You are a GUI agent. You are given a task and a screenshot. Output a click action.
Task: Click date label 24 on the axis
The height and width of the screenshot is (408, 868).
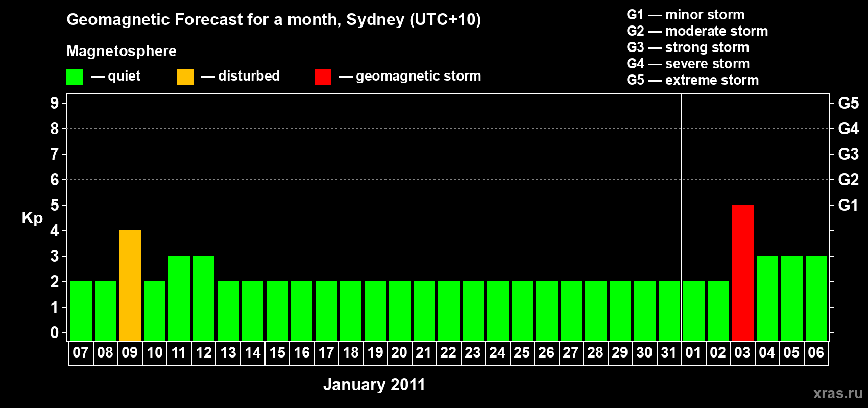pyautogui.click(x=497, y=352)
